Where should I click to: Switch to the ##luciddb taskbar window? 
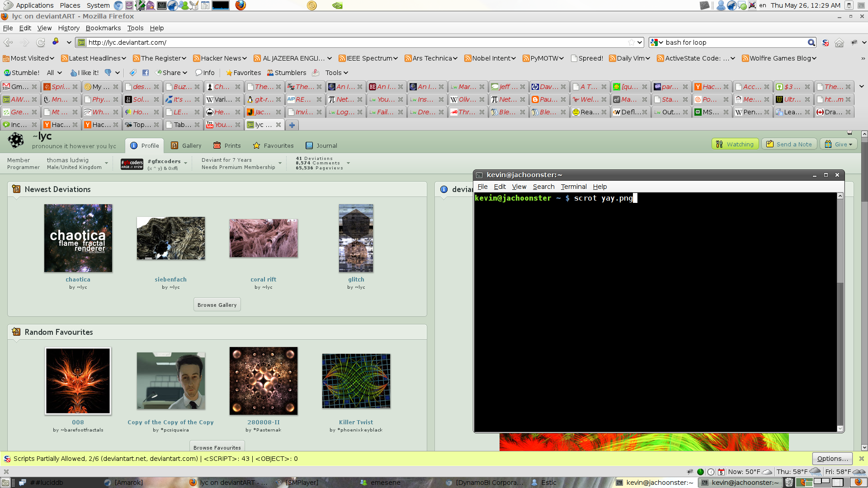(42, 483)
